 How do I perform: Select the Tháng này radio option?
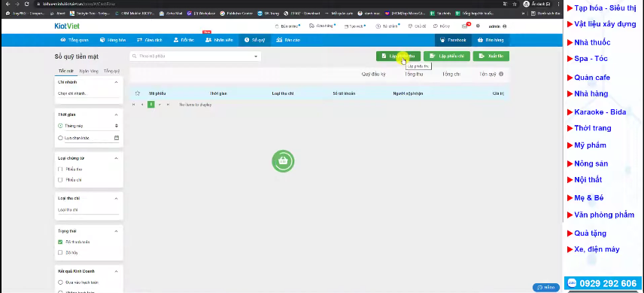pos(60,126)
